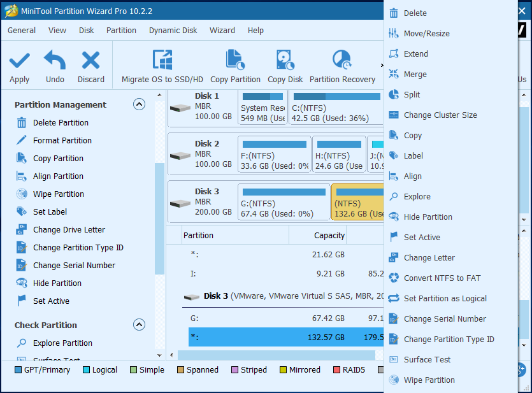Open the Help menu
532x393 pixels.
point(255,30)
